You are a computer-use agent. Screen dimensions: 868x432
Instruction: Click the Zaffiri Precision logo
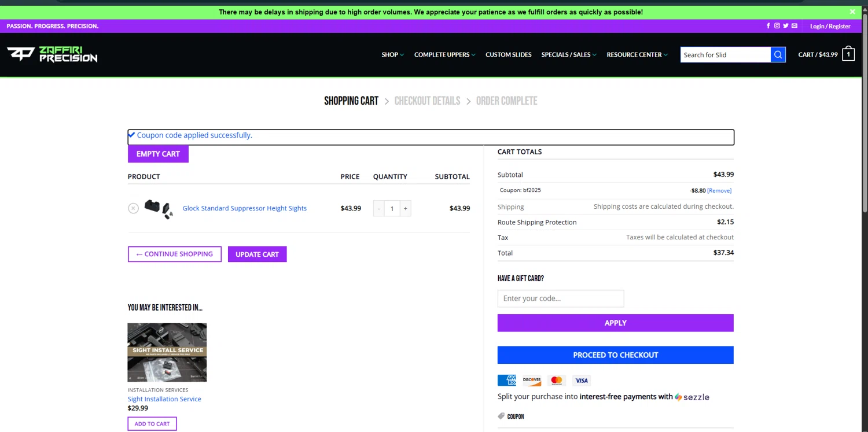(52, 54)
